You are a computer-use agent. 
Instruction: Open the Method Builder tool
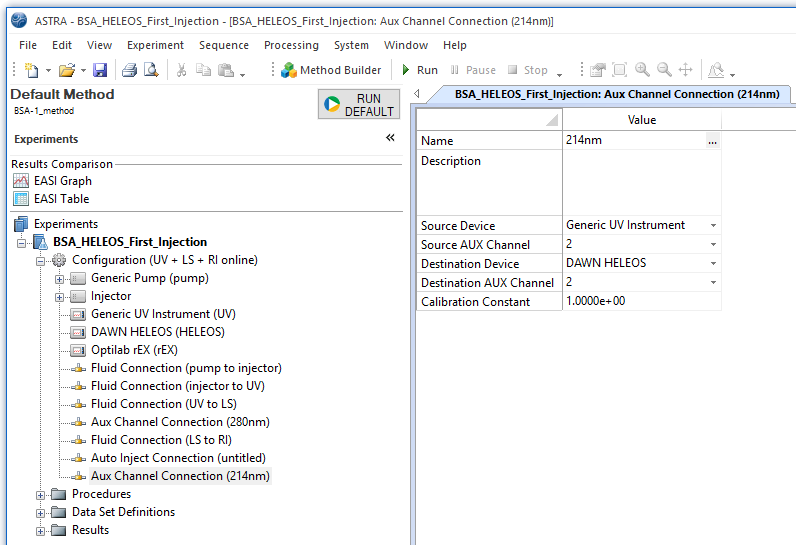(331, 70)
